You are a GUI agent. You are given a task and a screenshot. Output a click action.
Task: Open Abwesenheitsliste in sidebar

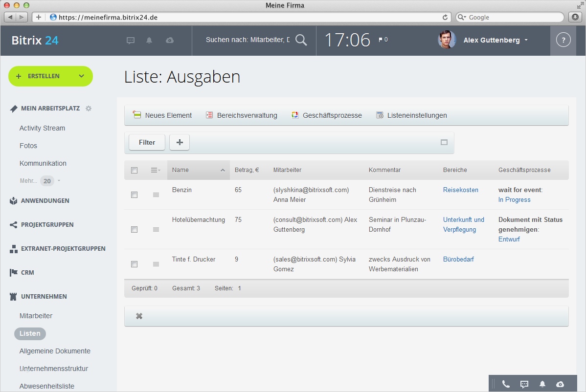(x=47, y=386)
